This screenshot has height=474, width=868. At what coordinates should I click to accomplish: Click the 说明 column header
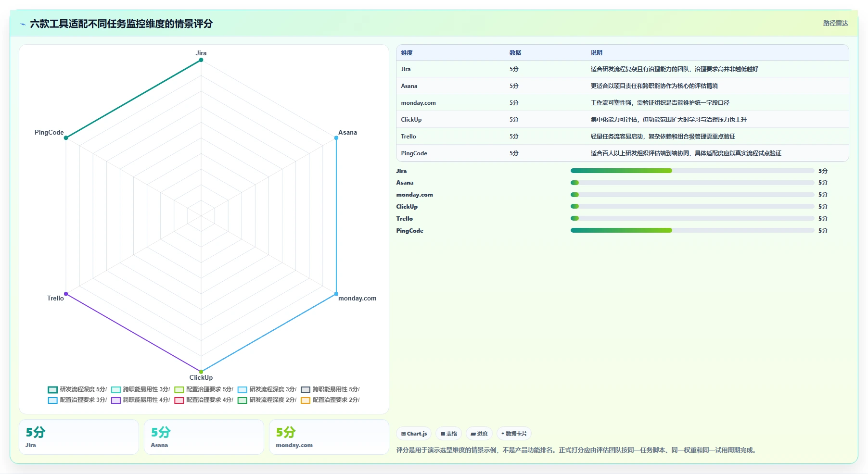(597, 53)
